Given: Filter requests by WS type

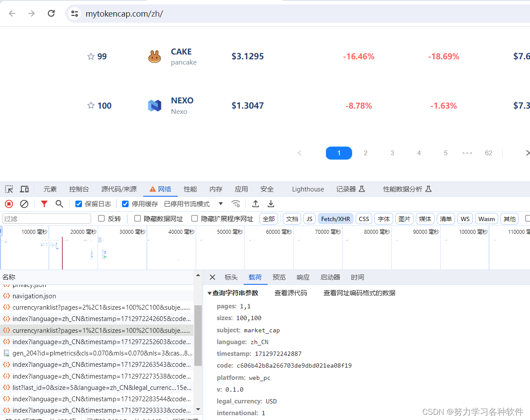Looking at the screenshot, I should point(465,219).
